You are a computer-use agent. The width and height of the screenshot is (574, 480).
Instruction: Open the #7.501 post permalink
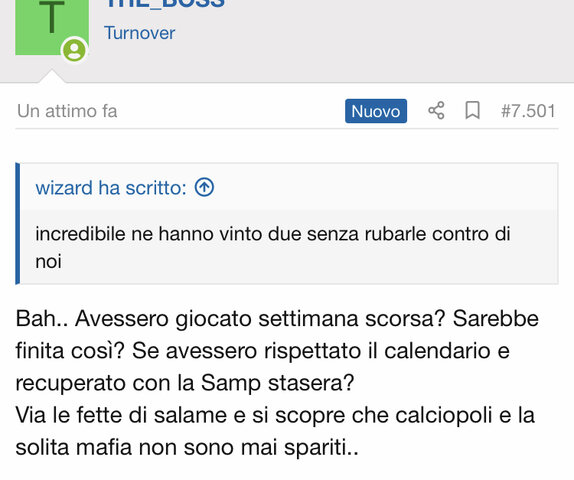(x=528, y=111)
